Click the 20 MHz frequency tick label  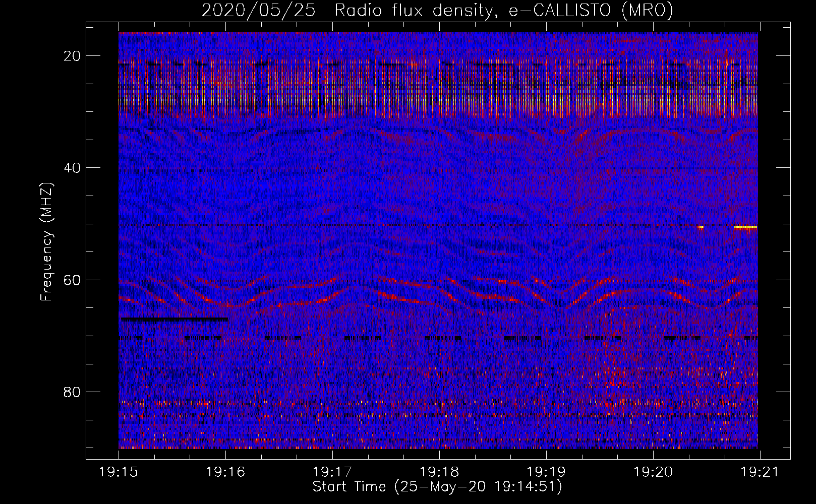click(73, 56)
